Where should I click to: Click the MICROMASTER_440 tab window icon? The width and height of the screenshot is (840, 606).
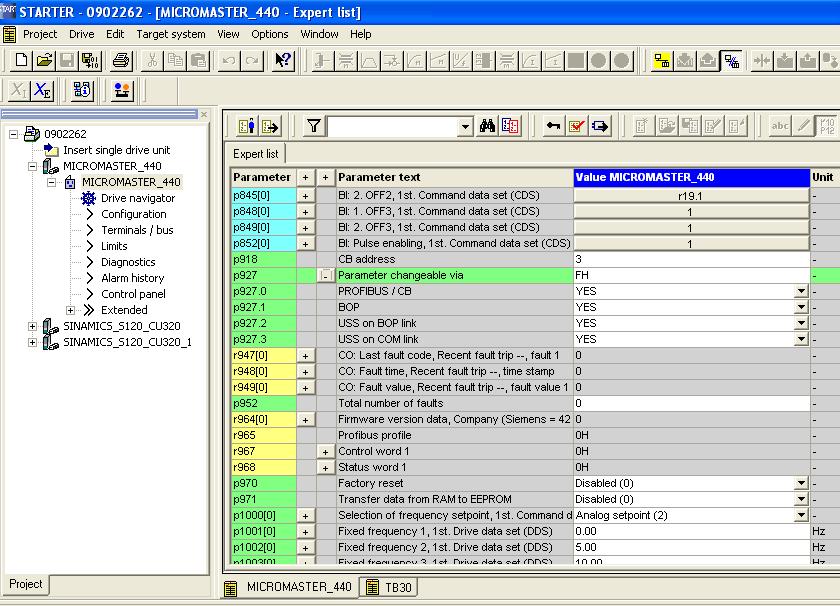pos(230,588)
